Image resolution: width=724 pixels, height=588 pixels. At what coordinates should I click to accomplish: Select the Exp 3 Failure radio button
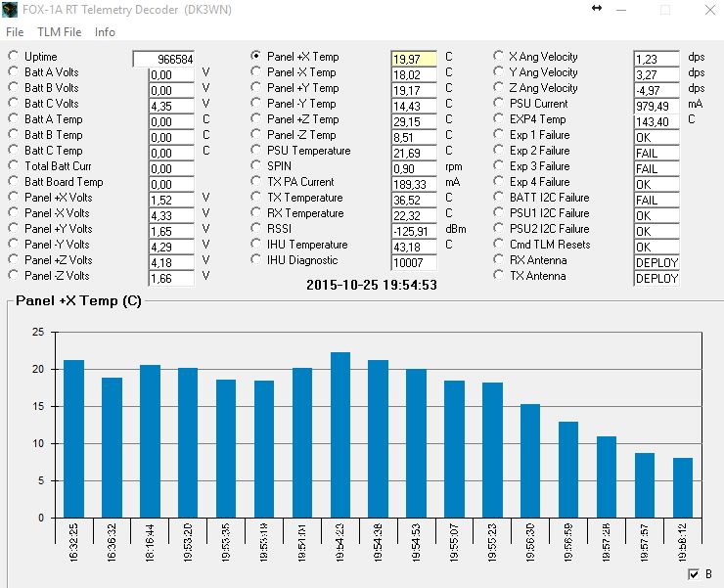point(498,165)
